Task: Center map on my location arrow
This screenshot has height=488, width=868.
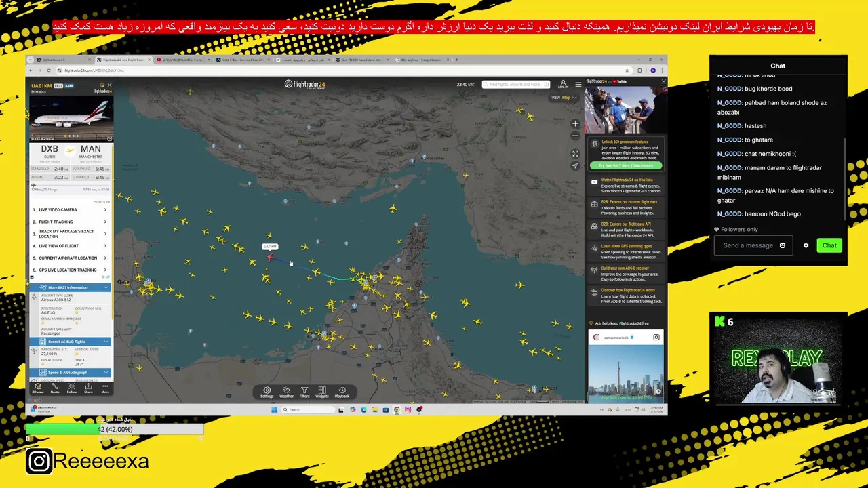Action: tap(575, 165)
